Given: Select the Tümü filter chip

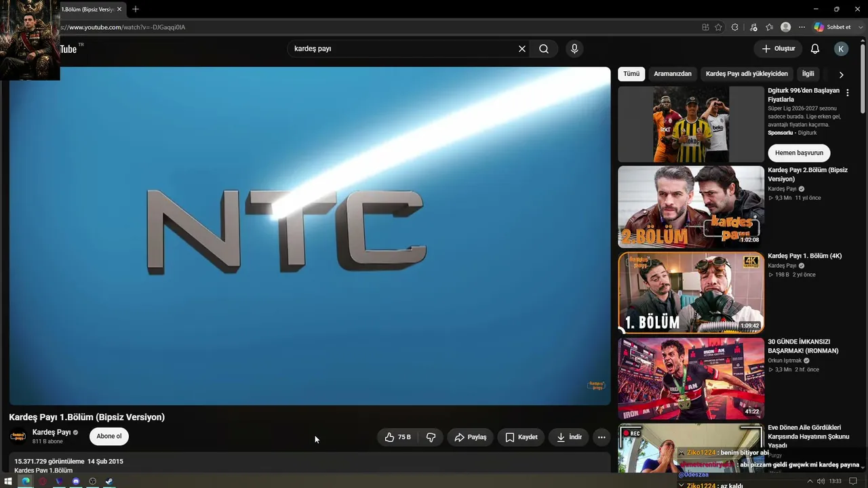Looking at the screenshot, I should 631,74.
